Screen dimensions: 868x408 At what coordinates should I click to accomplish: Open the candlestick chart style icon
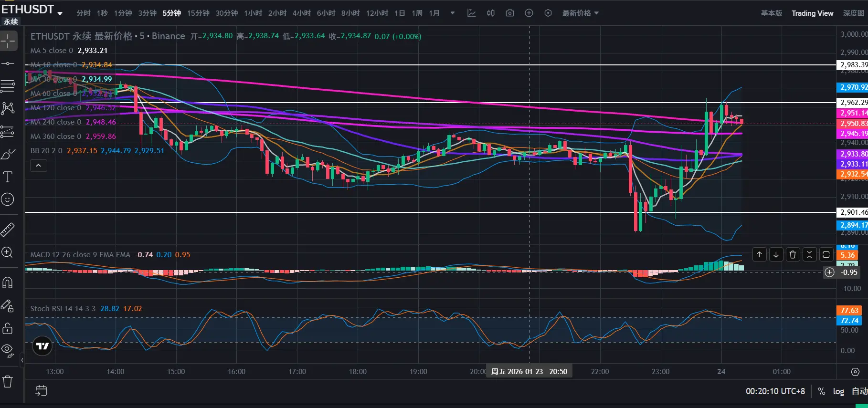pos(491,13)
